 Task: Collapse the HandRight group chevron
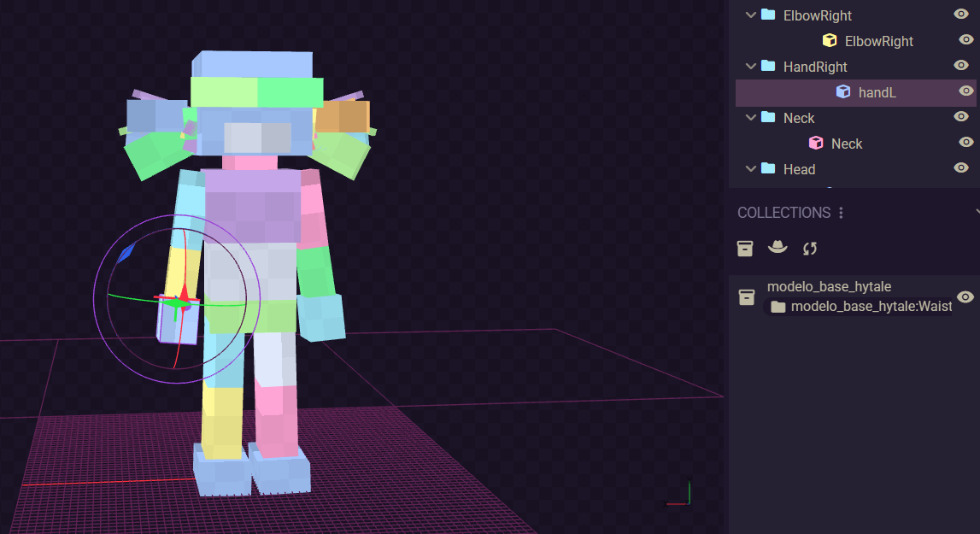[751, 66]
